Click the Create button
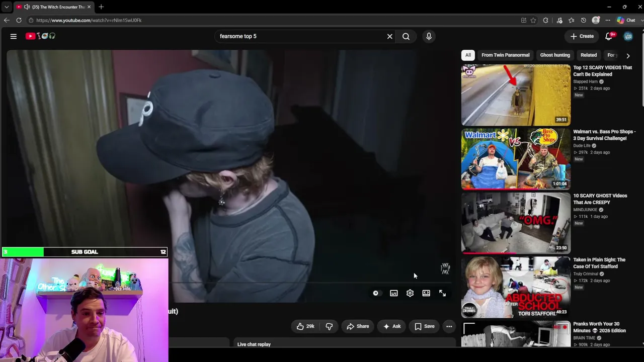This screenshot has width=644, height=362. 582,36
